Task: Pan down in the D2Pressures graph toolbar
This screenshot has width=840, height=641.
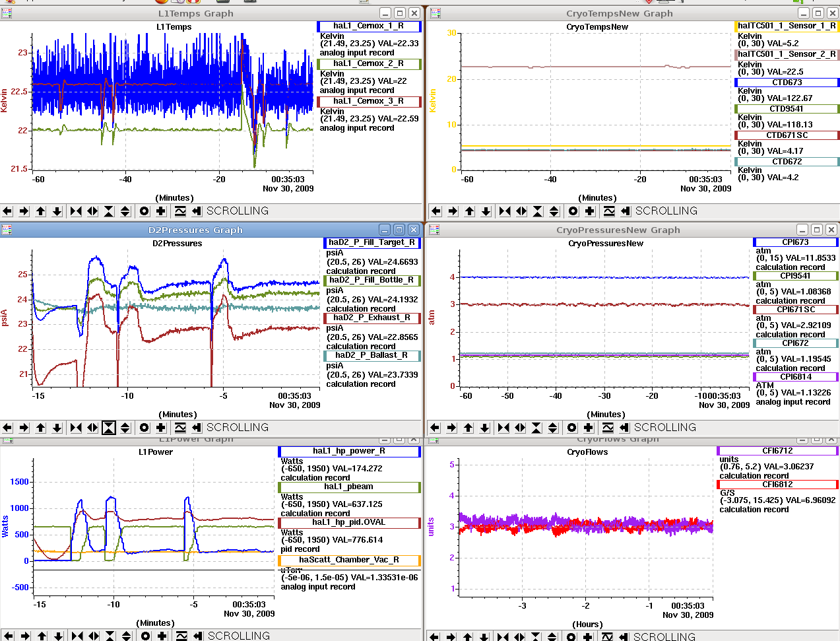Action: (x=57, y=428)
